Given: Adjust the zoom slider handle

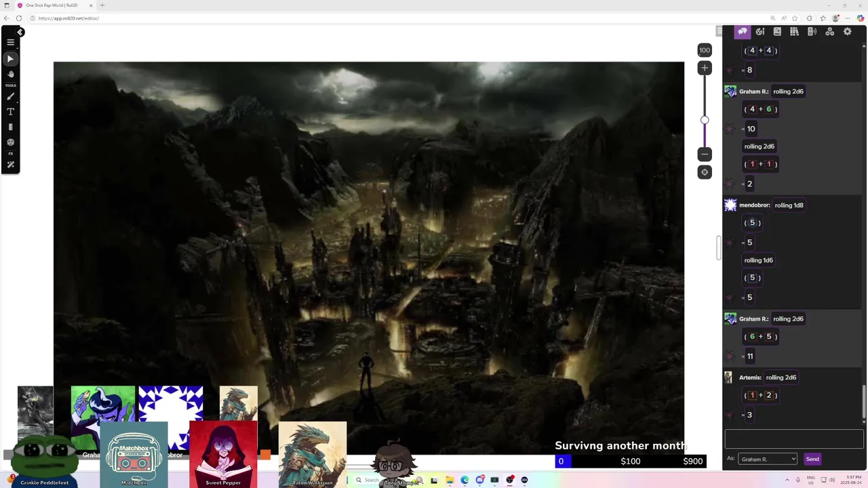Looking at the screenshot, I should (705, 120).
